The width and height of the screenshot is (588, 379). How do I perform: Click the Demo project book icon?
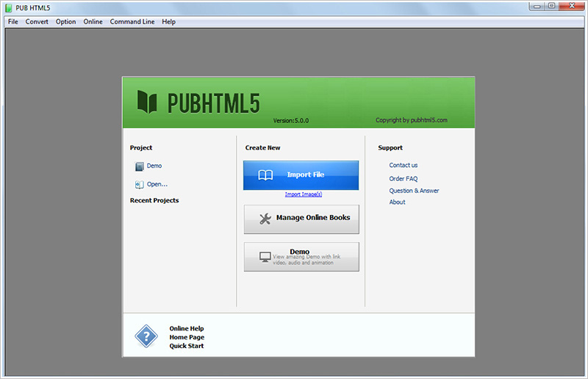pos(139,166)
